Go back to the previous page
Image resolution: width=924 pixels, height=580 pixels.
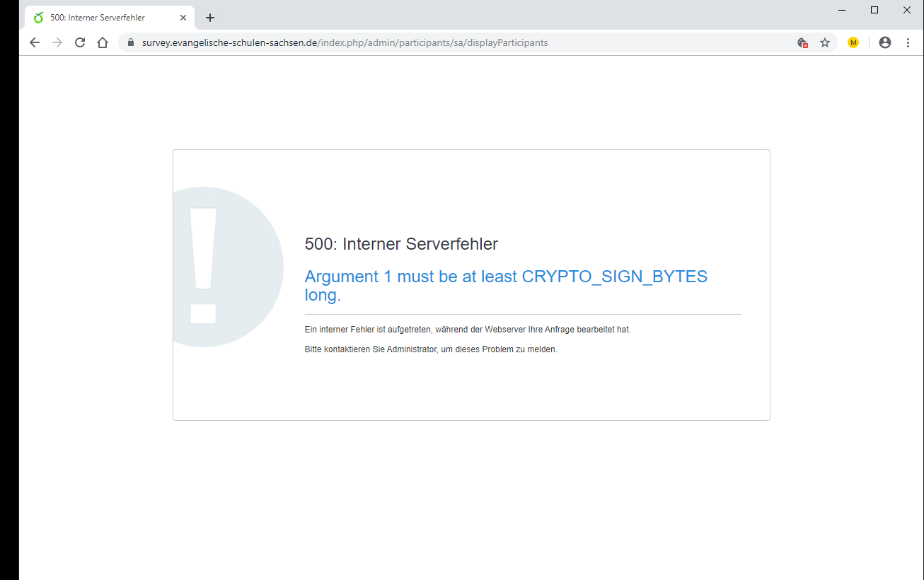pyautogui.click(x=35, y=42)
